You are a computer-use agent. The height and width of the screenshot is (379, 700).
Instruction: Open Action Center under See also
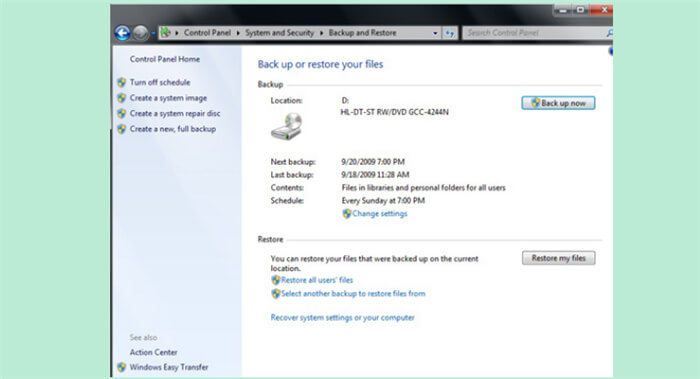[x=154, y=352]
